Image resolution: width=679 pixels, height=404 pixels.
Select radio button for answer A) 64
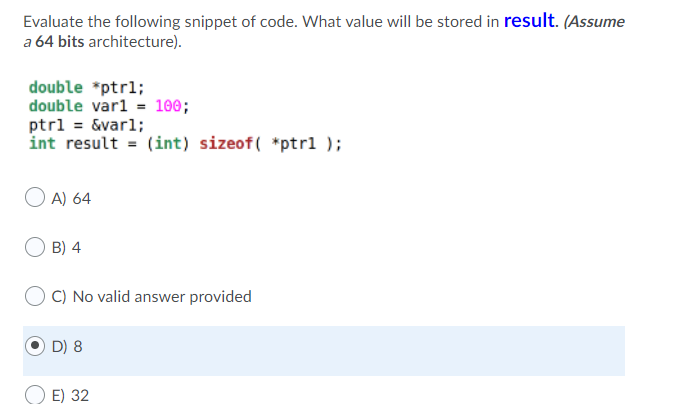[35, 197]
